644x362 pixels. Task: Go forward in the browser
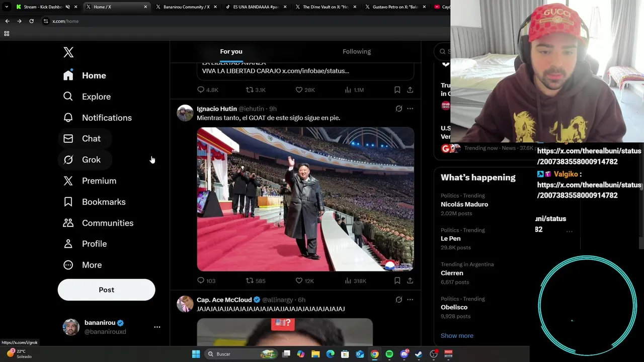tap(19, 21)
